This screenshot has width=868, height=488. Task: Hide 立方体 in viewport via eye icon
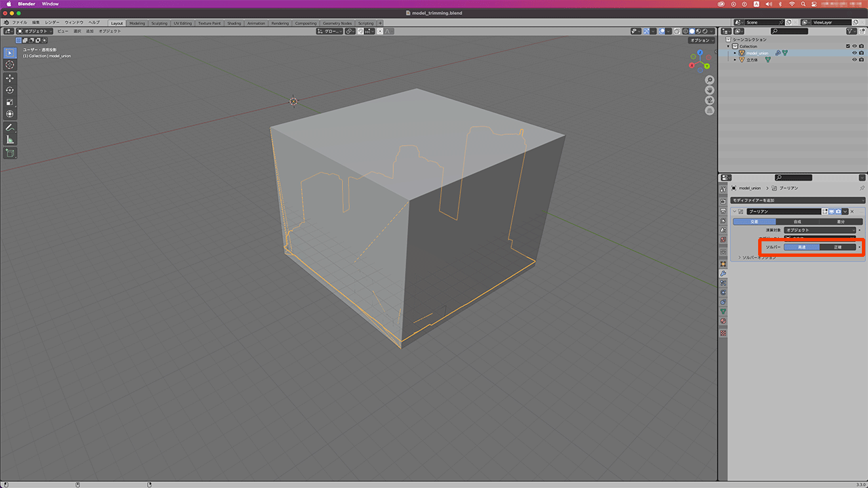pos(854,60)
